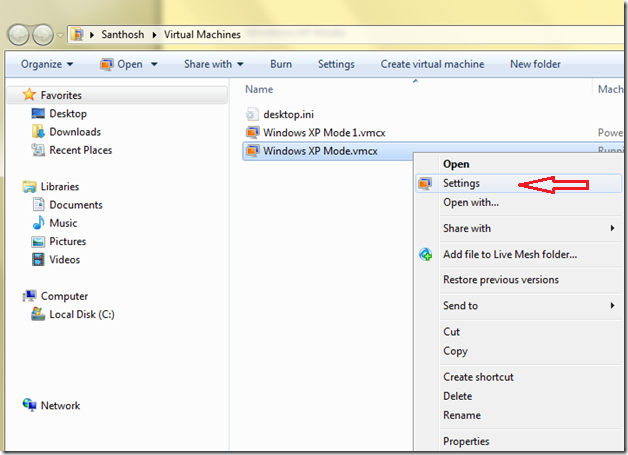Viewport: 628px width, 455px height.
Task: Click the Name column header
Action: [x=259, y=90]
